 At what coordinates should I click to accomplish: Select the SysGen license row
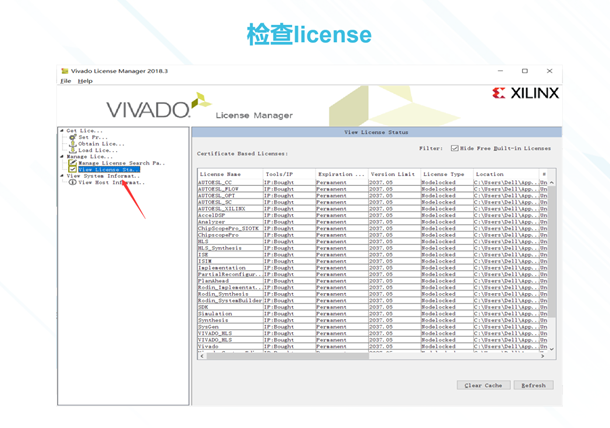coord(372,327)
